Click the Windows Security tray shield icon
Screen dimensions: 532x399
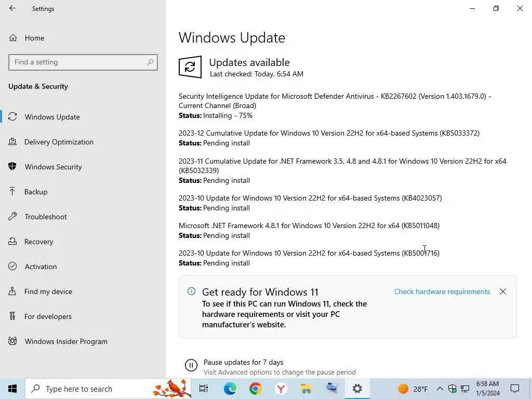(x=453, y=389)
